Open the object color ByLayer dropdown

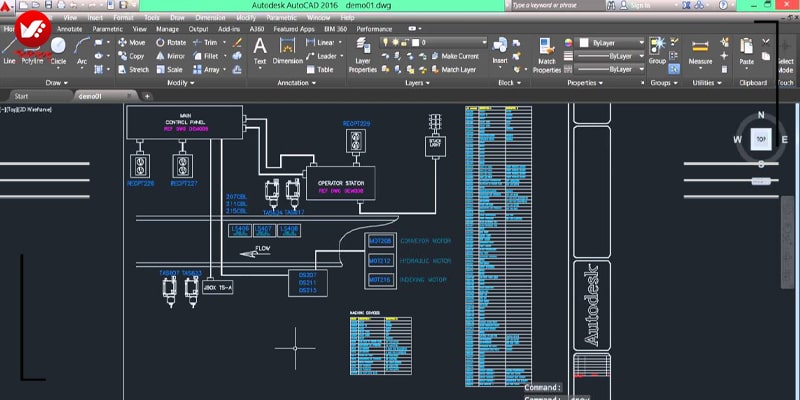[x=612, y=43]
